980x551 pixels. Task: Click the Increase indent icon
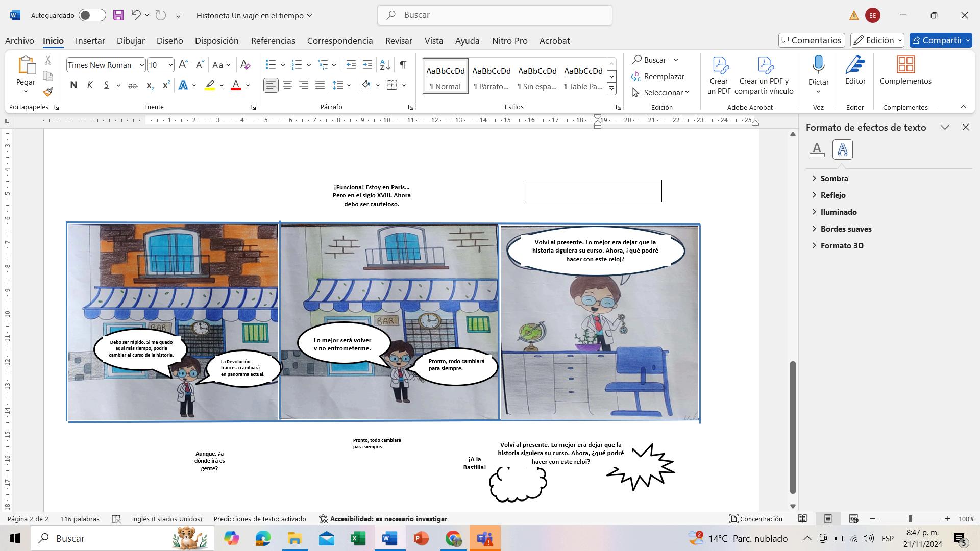(367, 65)
